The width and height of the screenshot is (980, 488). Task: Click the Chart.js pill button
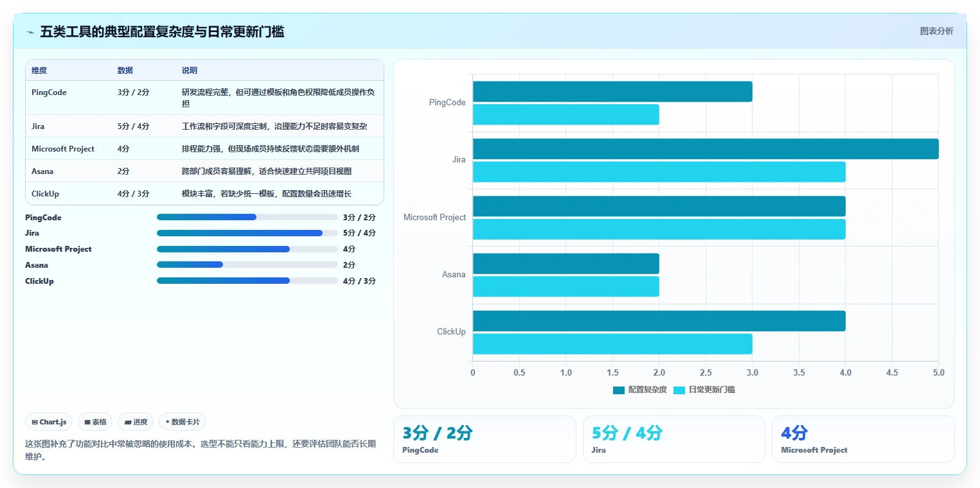coord(49,422)
